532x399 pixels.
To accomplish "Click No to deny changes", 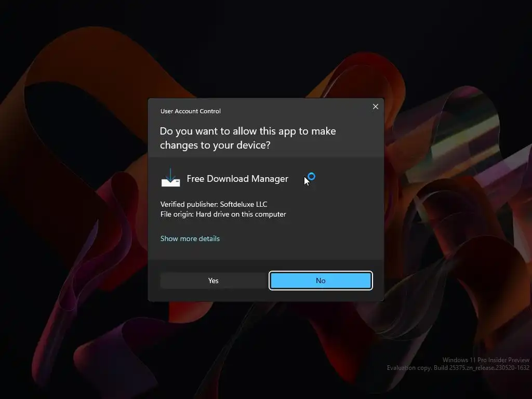I will [321, 281].
